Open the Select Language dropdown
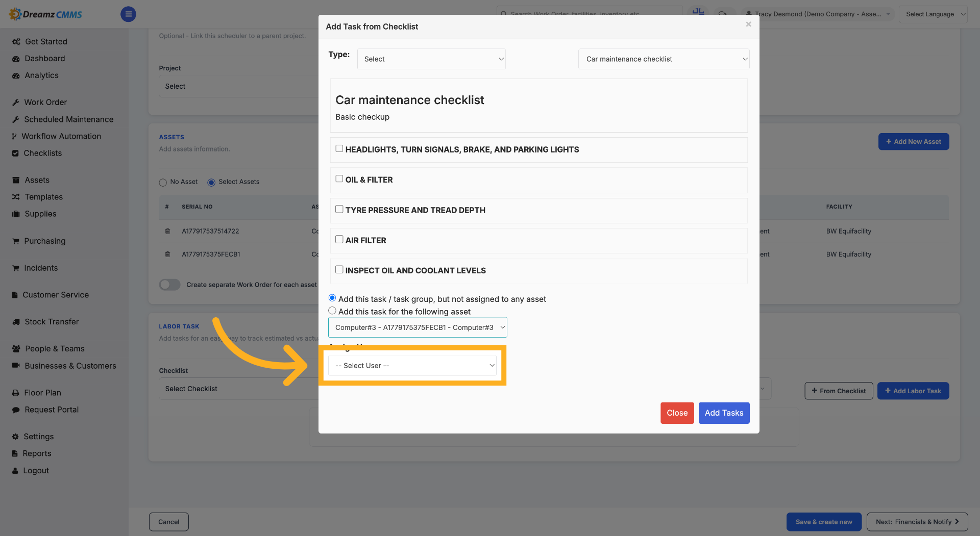Image resolution: width=980 pixels, height=536 pixels. click(933, 14)
